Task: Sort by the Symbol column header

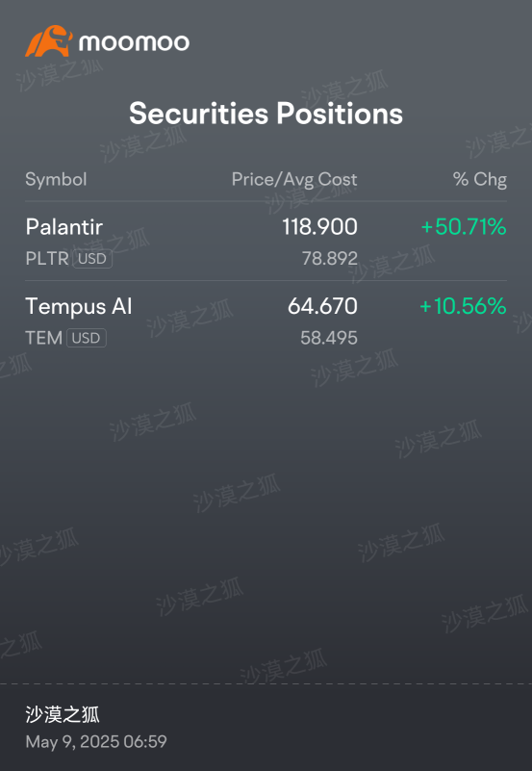Action: (x=56, y=179)
